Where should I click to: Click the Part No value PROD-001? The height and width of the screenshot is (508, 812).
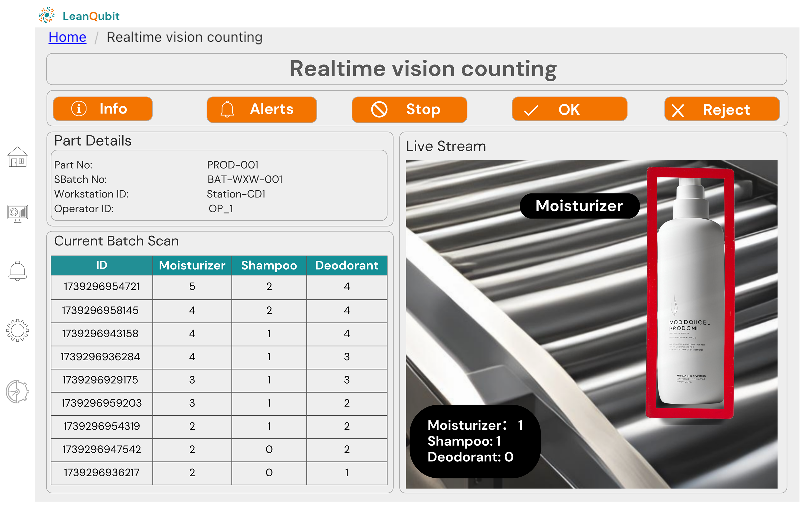tap(233, 165)
